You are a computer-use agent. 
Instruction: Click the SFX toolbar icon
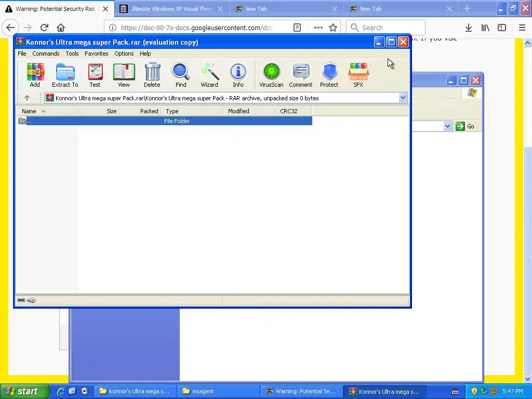358,75
